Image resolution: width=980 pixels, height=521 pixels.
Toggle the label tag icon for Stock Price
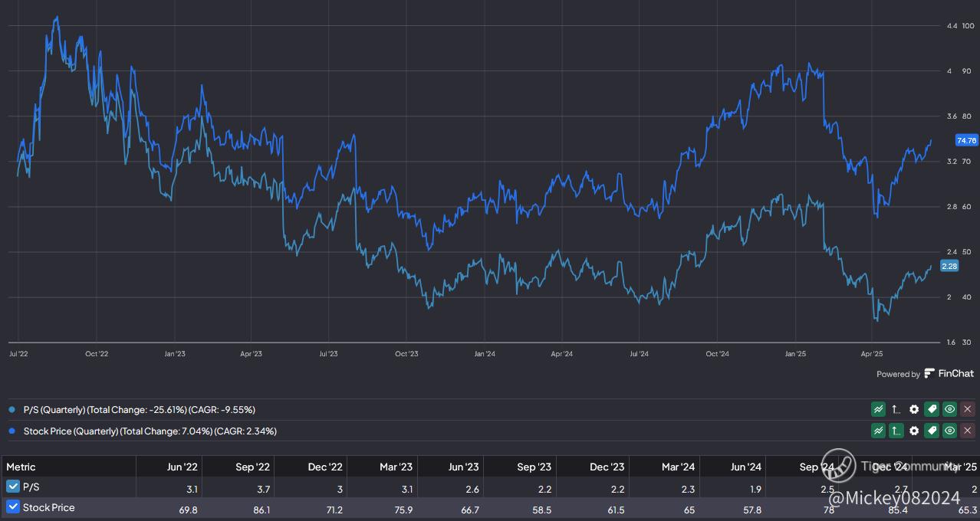[x=932, y=431]
